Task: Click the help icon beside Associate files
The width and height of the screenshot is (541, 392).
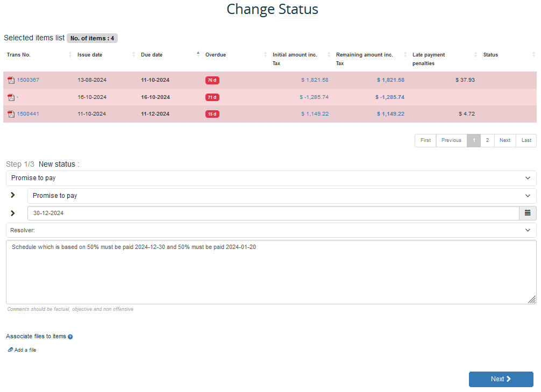Action: coord(70,337)
